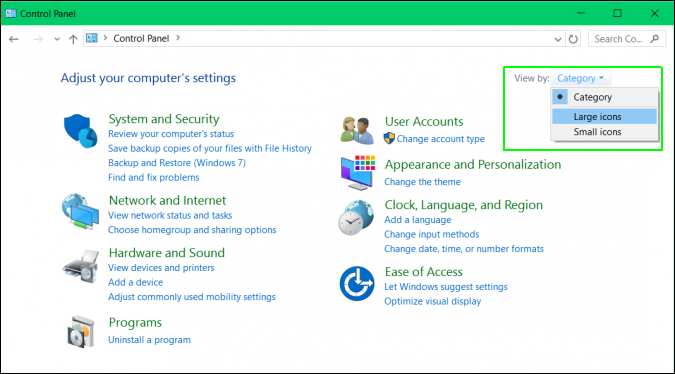
Task: Click Add a language link
Action: coord(418,220)
